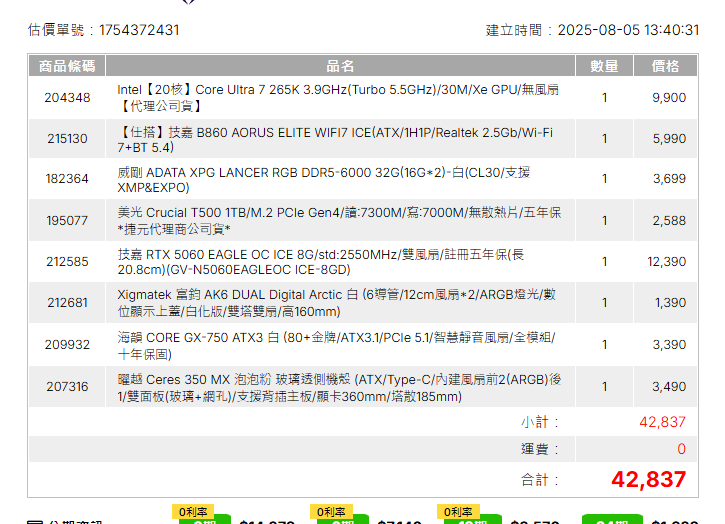Select barcode 182364

[x=68, y=179]
